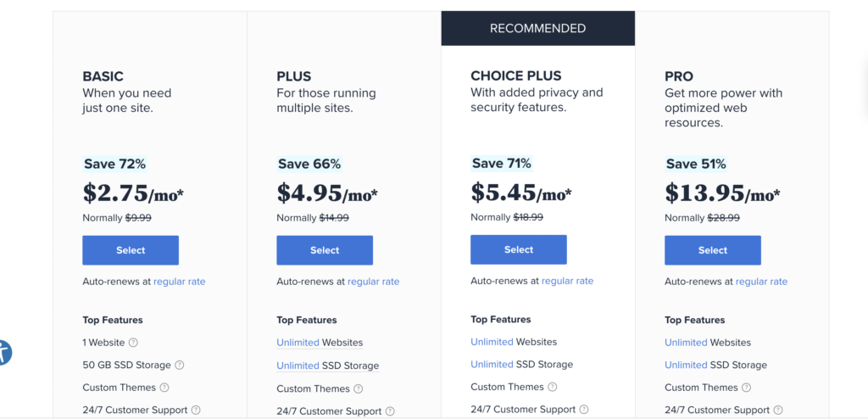Open regular rate link under Plus plan
The width and height of the screenshot is (868, 419).
tap(373, 282)
